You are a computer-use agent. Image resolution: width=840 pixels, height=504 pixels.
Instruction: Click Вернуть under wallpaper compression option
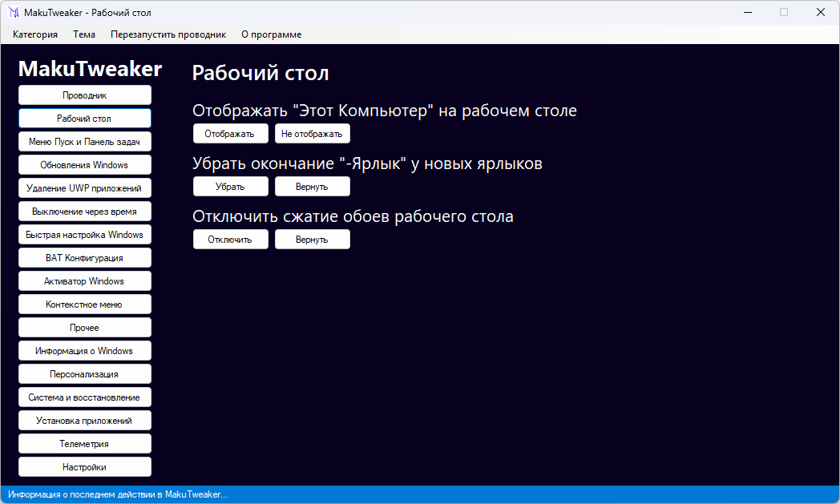[313, 240]
